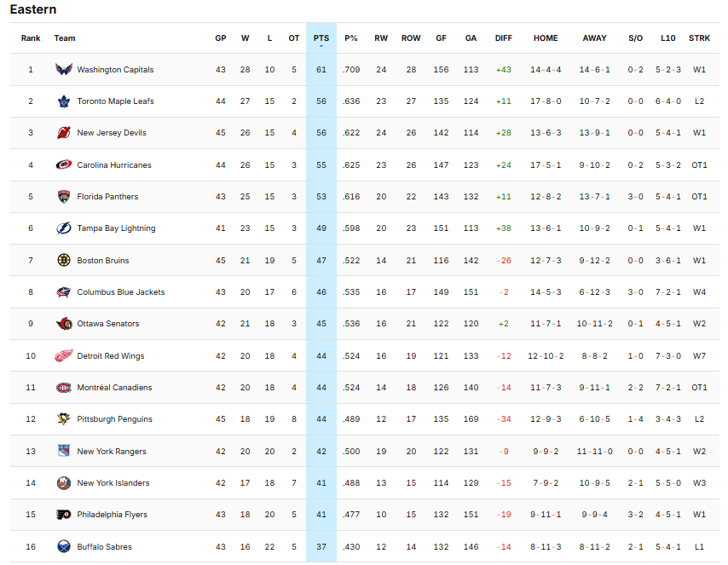Click the Buffalo Sabres logo
Image resolution: width=728 pixels, height=565 pixels.
64,546
